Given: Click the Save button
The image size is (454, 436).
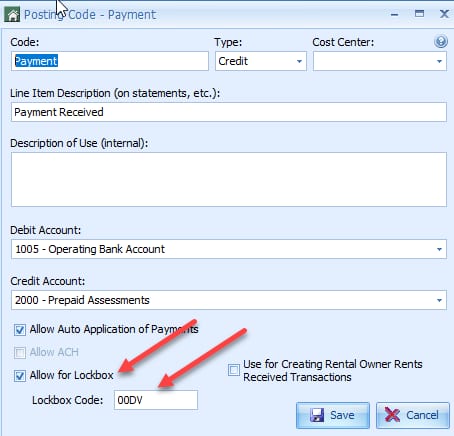Looking at the screenshot, I should (333, 415).
